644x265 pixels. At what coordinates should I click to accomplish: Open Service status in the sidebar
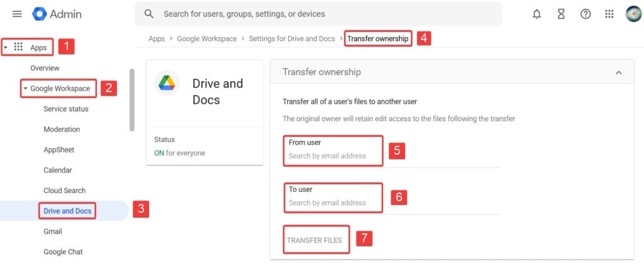(x=65, y=109)
